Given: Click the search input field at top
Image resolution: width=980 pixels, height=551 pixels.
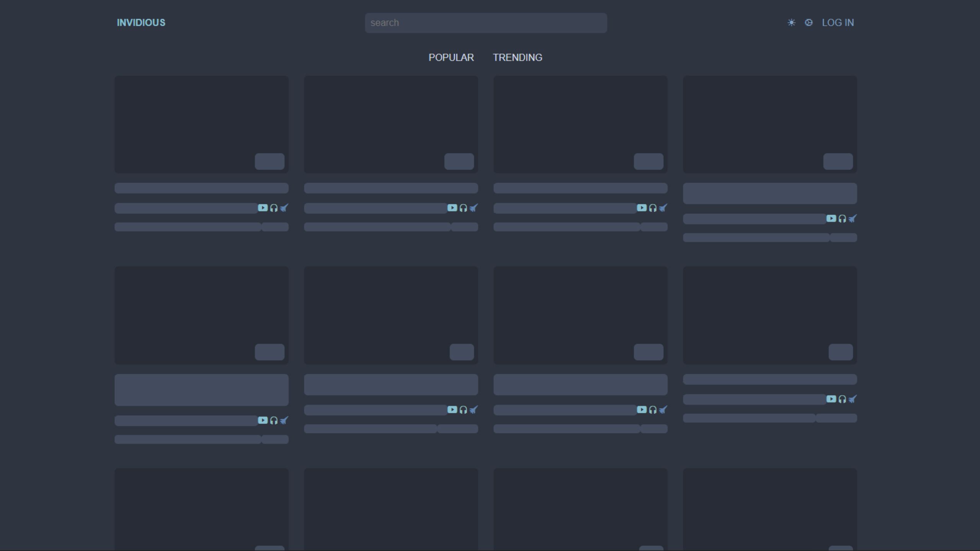Looking at the screenshot, I should click(485, 22).
